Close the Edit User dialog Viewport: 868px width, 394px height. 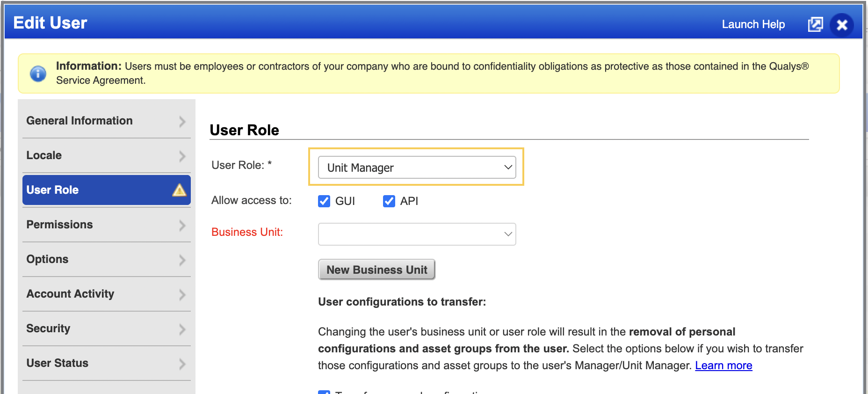point(842,25)
